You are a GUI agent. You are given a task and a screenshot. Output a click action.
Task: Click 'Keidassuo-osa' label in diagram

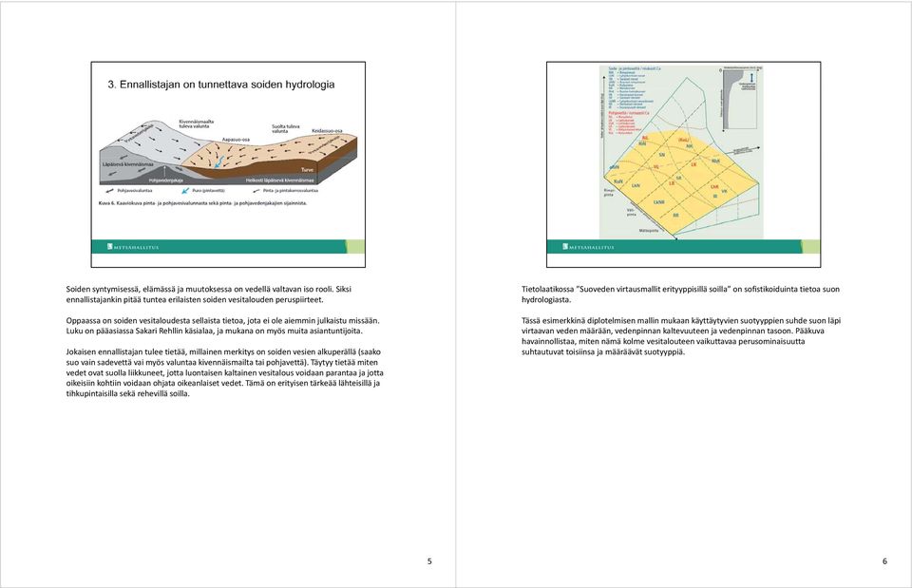pos(327,131)
